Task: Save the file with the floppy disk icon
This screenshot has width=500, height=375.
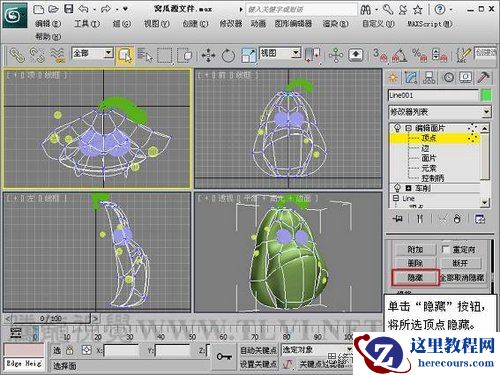Action: (69, 9)
